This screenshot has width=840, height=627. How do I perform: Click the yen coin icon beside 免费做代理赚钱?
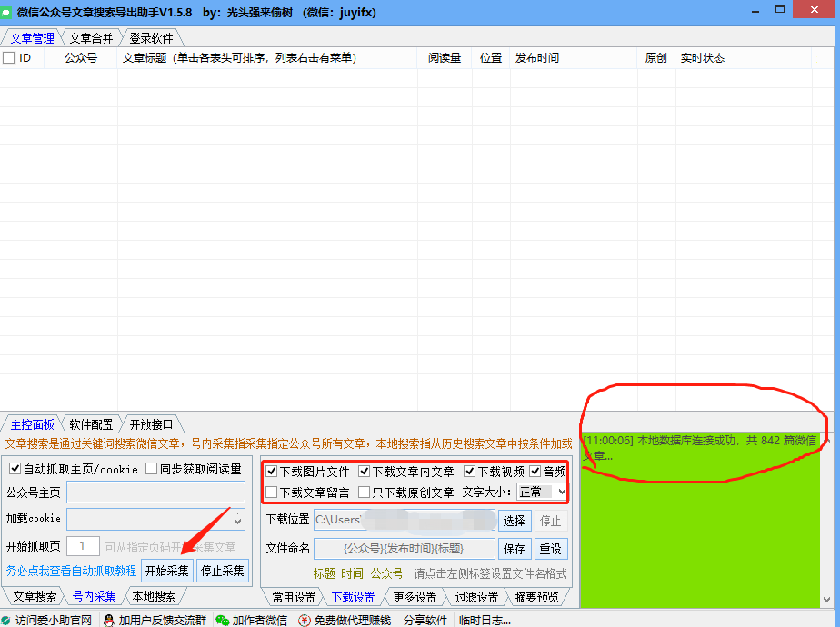point(305,620)
